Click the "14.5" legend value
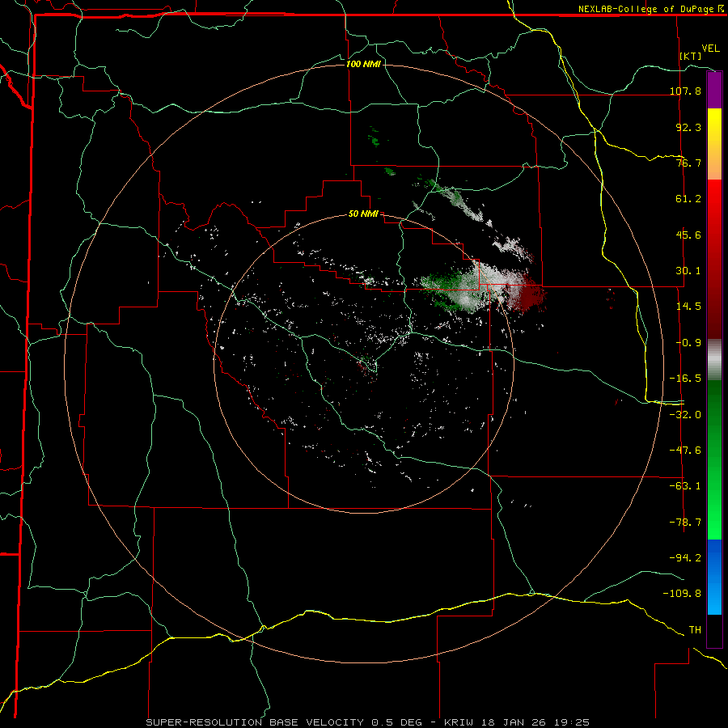The height and width of the screenshot is (728, 728). (688, 307)
